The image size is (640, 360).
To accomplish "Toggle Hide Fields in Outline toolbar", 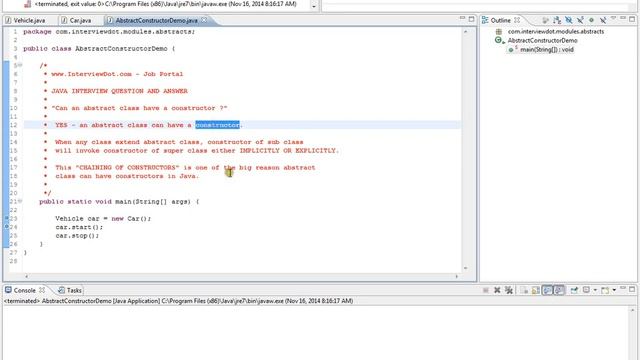I will (568, 20).
